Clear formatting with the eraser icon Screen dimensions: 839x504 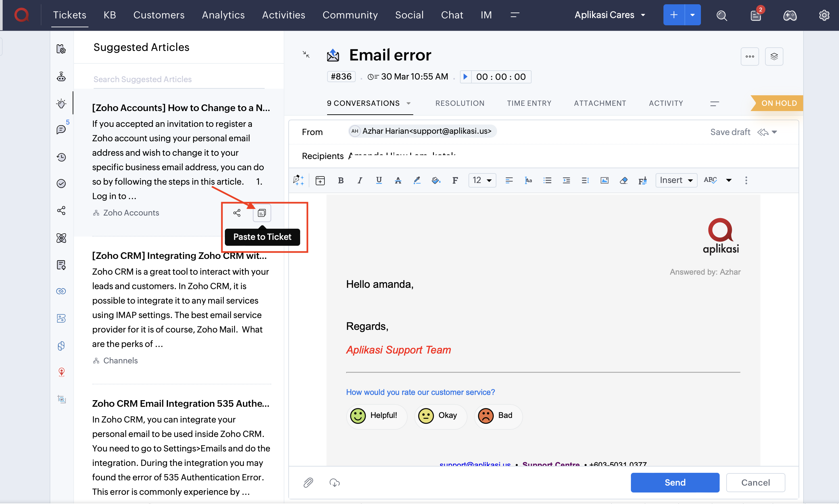(x=623, y=180)
